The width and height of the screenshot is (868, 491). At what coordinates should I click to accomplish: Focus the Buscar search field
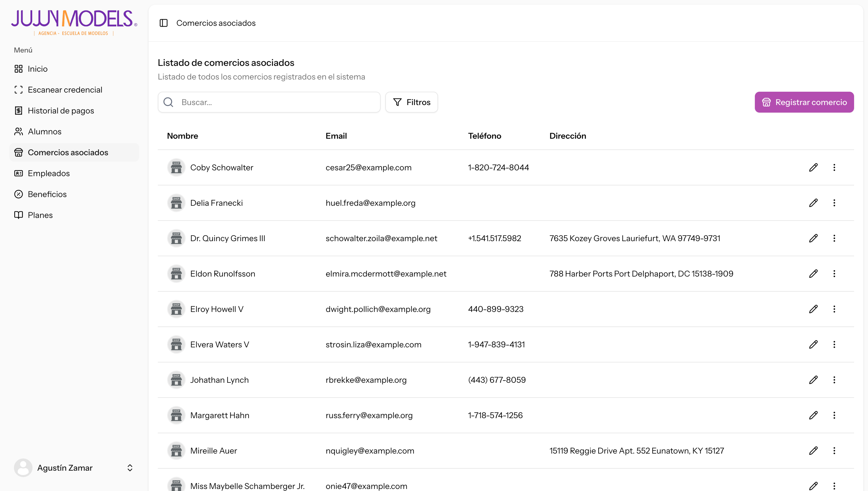coord(276,102)
